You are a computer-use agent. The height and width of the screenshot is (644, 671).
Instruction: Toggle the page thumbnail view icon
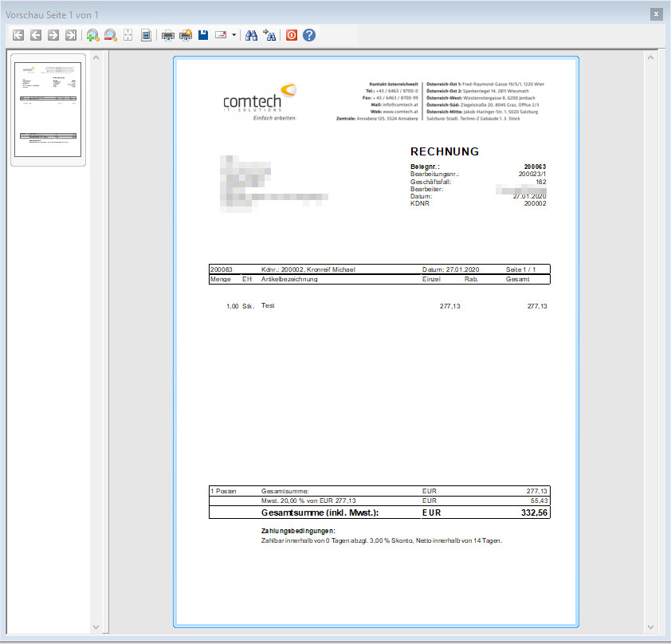[x=146, y=35]
